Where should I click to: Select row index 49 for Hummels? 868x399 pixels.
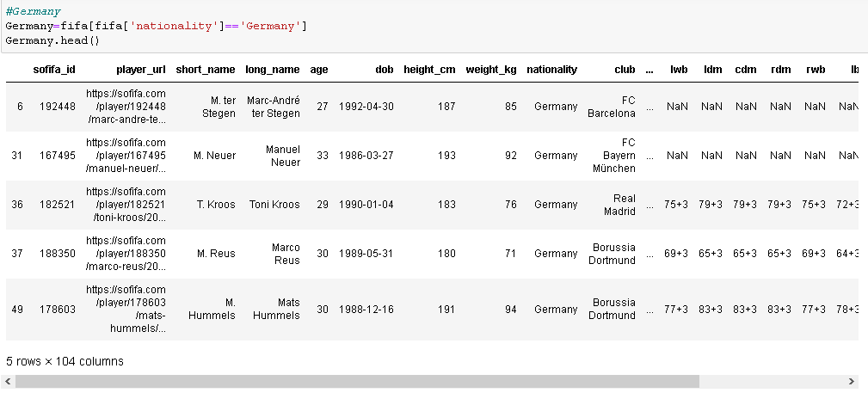click(17, 310)
